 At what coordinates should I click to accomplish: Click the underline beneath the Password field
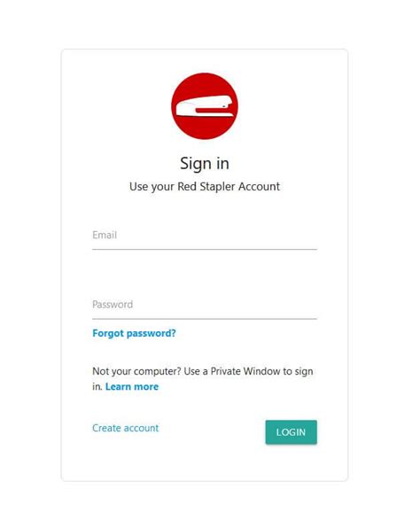point(205,319)
